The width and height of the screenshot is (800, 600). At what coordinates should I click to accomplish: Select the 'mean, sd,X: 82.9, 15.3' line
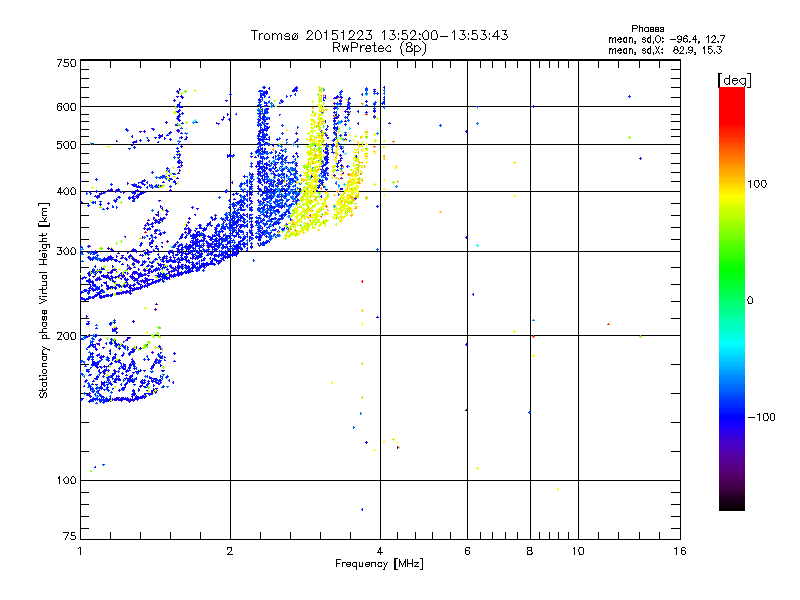pos(665,50)
